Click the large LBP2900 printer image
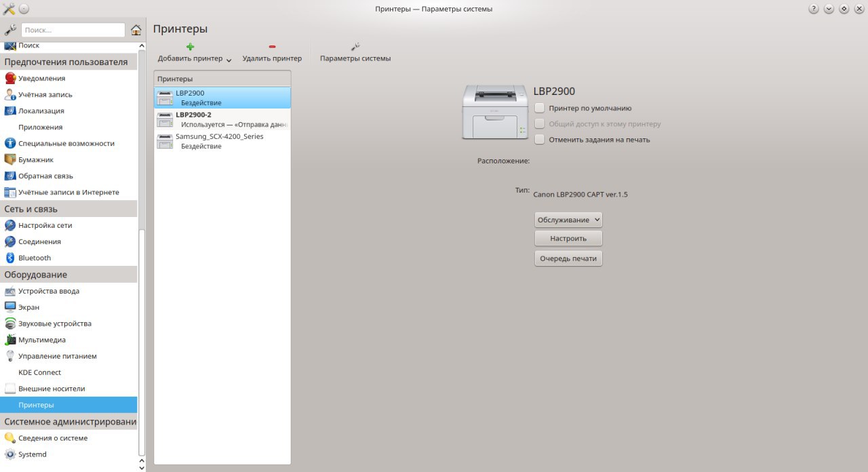The width and height of the screenshot is (868, 472). (x=495, y=112)
